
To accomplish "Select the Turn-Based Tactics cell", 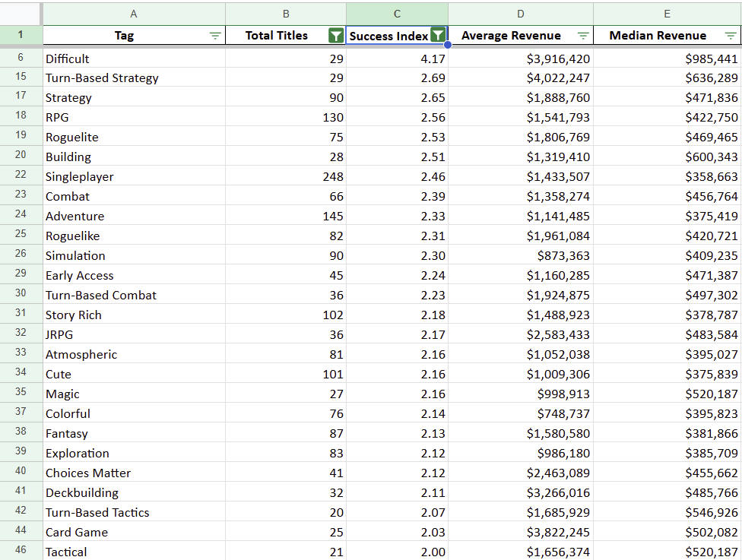I will point(134,512).
